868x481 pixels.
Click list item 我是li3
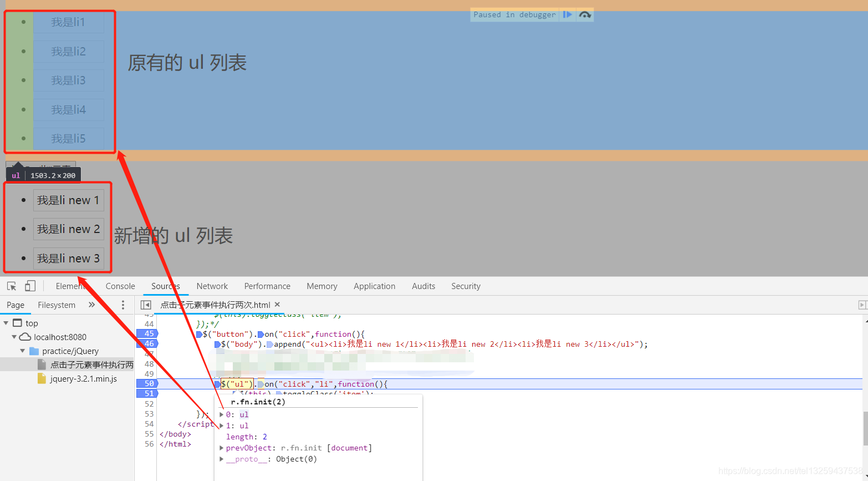tap(68, 80)
